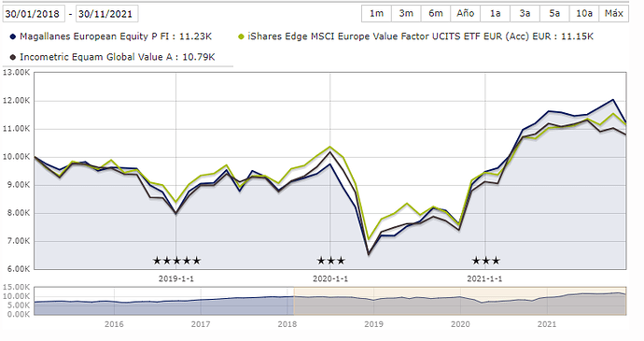Image resolution: width=644 pixels, height=341 pixels.
Task: Click the 2017 label in the navigator
Action: 201,324
